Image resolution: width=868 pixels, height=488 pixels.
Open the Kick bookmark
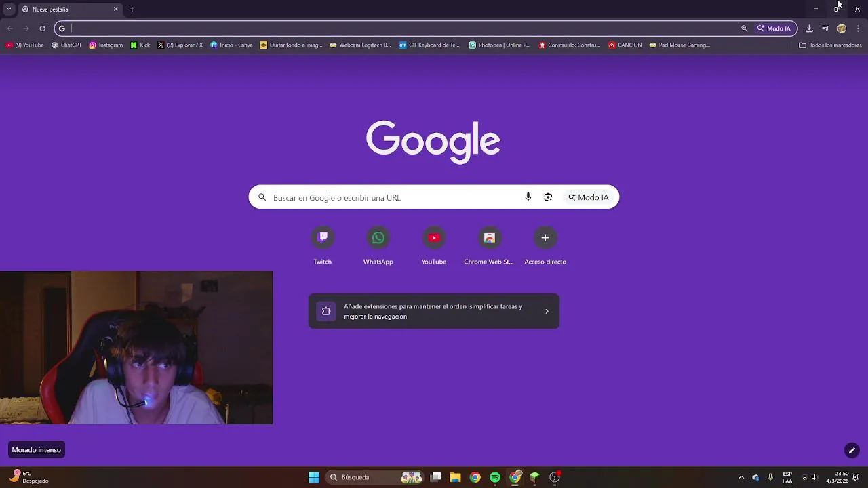coord(140,45)
